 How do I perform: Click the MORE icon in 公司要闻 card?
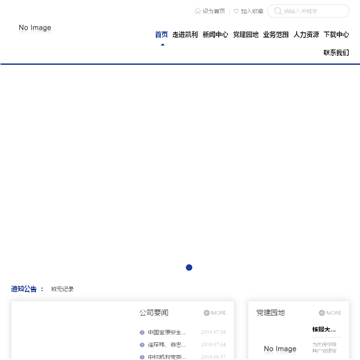pyautogui.click(x=207, y=313)
